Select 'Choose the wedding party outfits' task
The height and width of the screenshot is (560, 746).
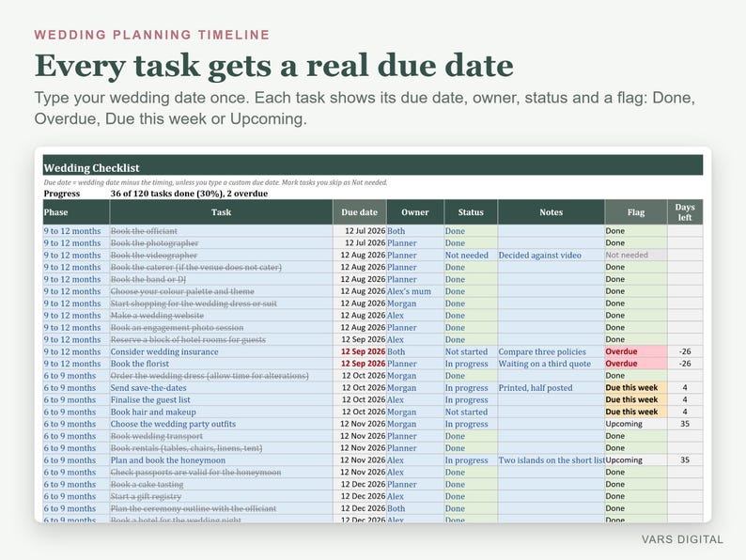(x=221, y=424)
